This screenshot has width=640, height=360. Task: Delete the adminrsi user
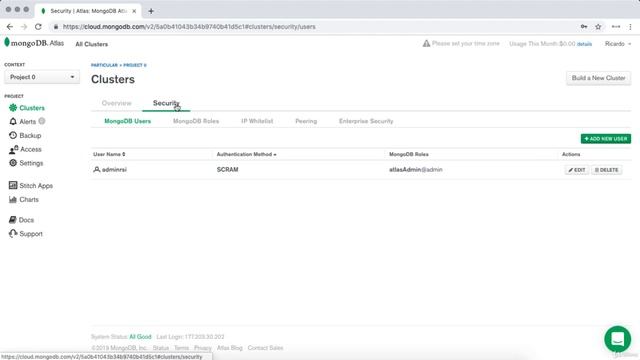point(607,170)
